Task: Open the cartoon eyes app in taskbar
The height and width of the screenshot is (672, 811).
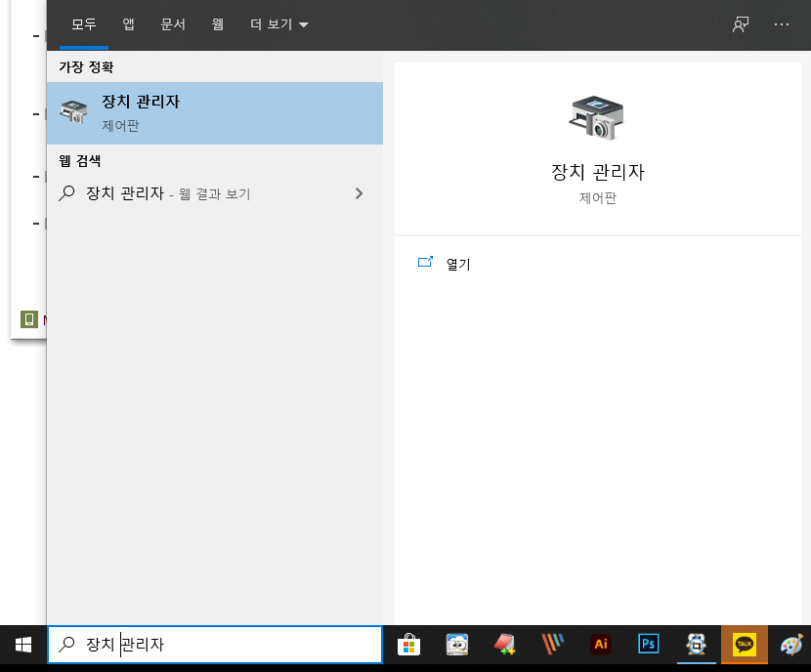Action: coord(457,645)
